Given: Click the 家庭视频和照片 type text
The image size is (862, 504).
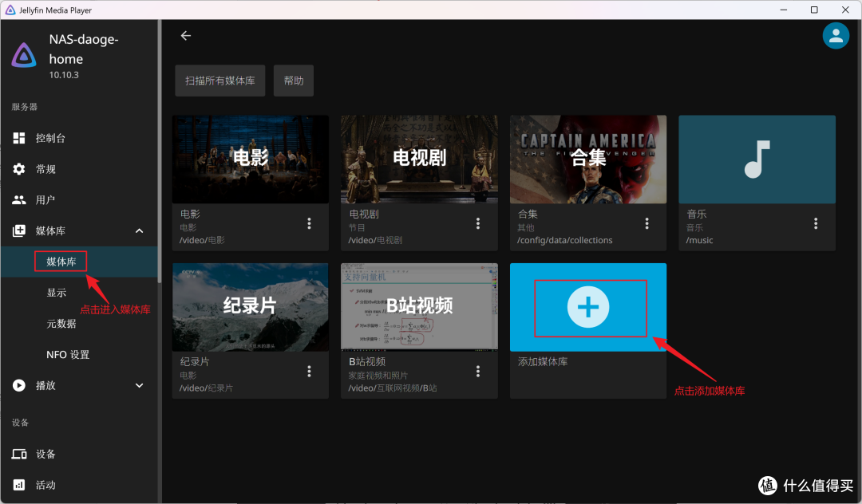Looking at the screenshot, I should pos(378,376).
